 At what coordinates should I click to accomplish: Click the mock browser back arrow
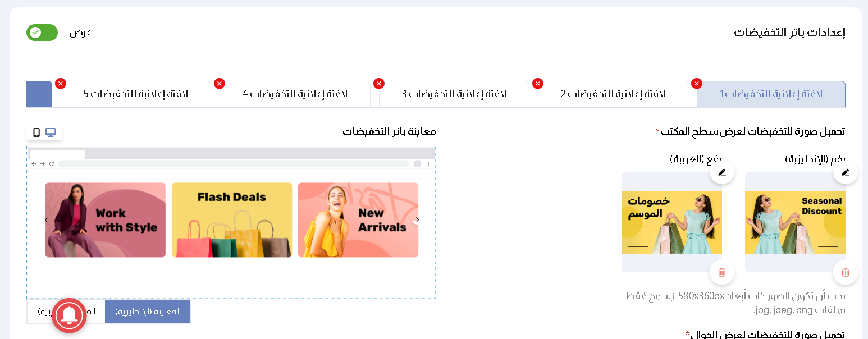(x=34, y=164)
